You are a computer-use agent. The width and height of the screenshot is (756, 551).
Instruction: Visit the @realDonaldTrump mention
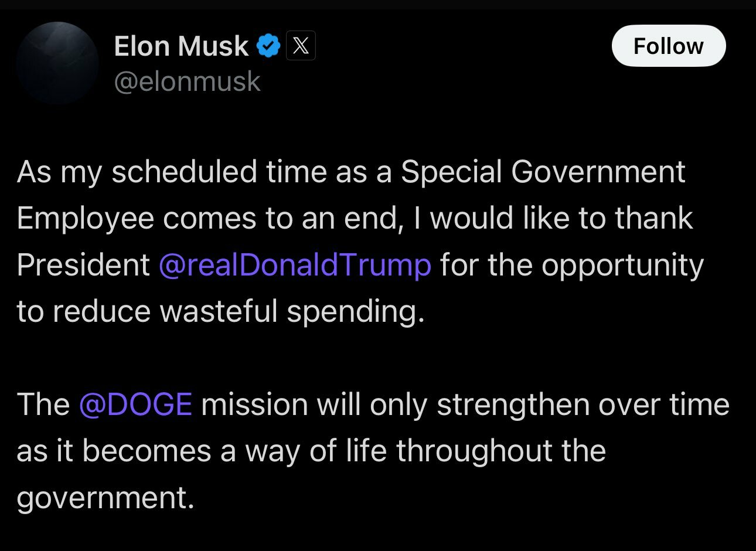pyautogui.click(x=295, y=265)
